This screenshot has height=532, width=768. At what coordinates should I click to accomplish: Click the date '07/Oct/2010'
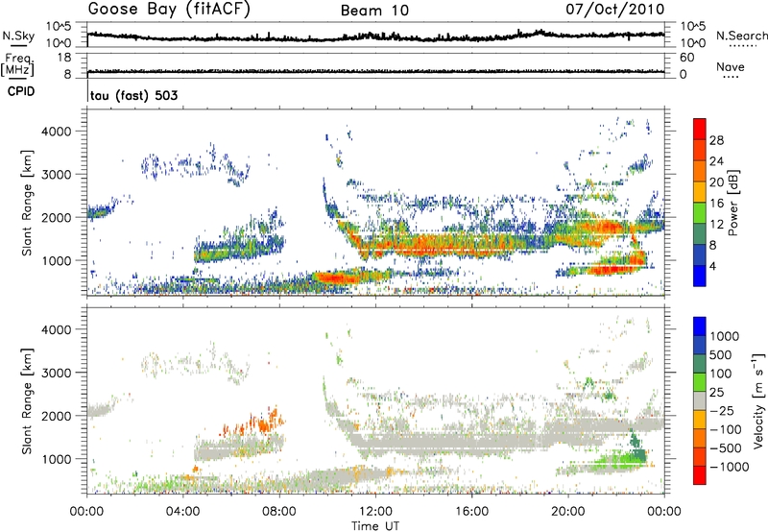[615, 9]
